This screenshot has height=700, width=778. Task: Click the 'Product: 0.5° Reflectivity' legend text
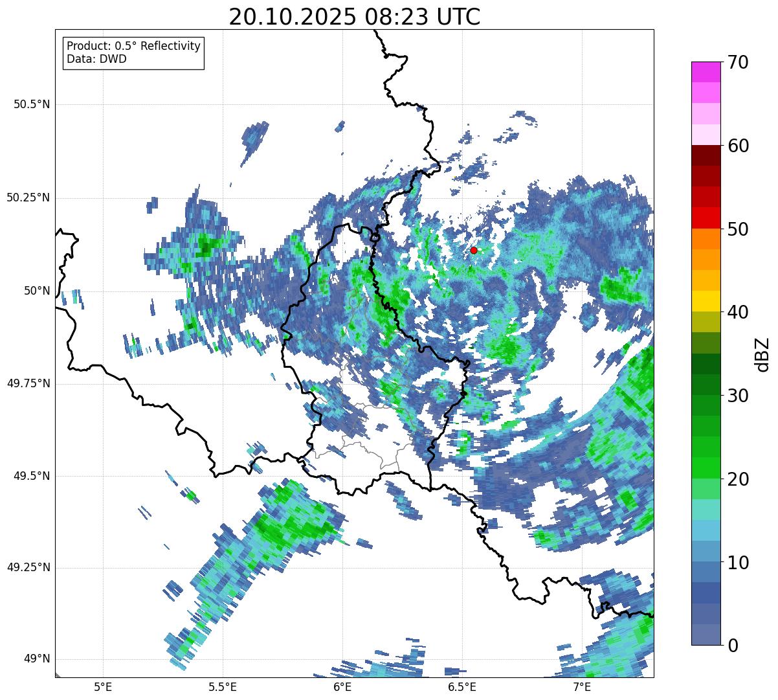(x=133, y=47)
